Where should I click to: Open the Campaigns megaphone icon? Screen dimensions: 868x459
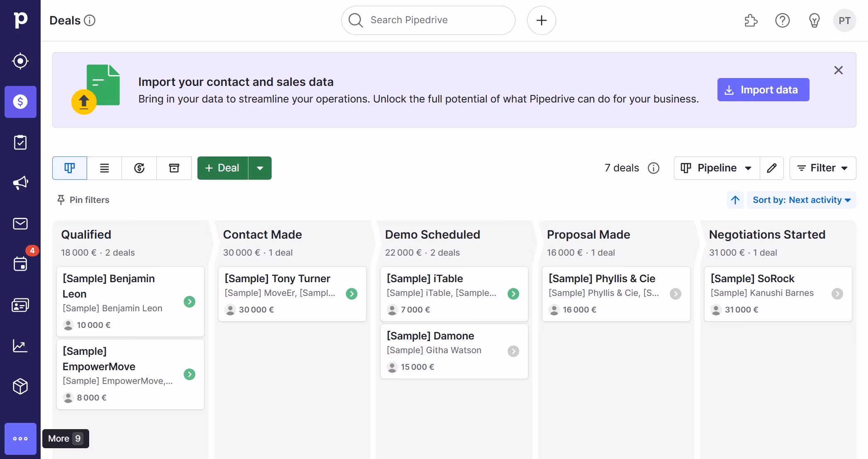click(x=20, y=183)
